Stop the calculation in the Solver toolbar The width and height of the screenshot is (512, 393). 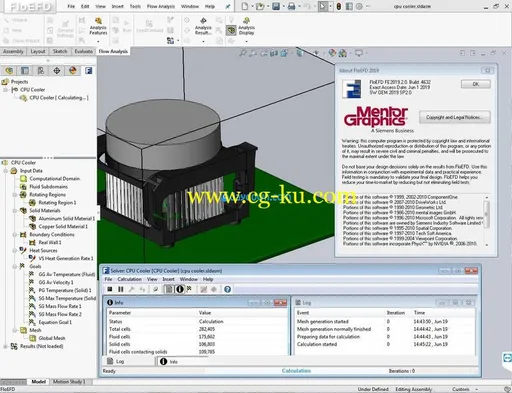[x=110, y=289]
